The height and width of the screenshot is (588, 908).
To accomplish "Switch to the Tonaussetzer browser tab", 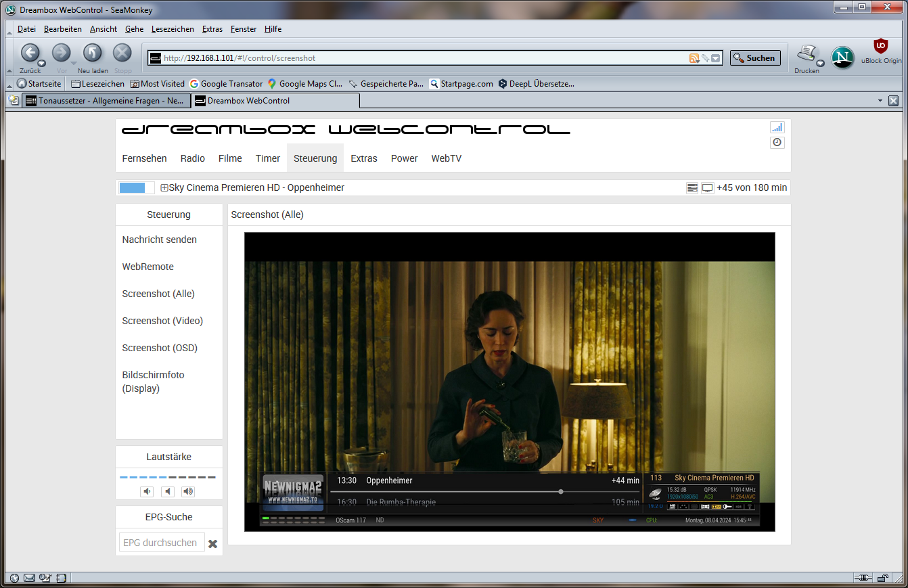I will [x=105, y=101].
